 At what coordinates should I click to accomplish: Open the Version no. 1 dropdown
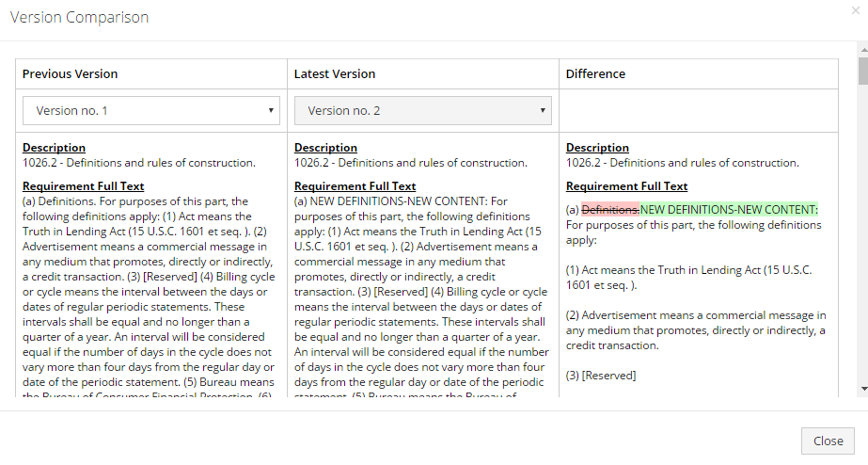tap(151, 110)
